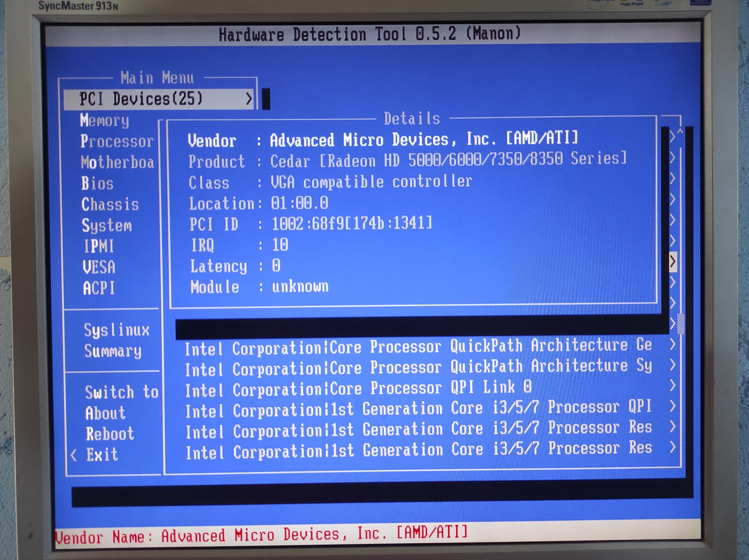Select the Processor menu entry
This screenshot has width=749, height=560.
tap(117, 142)
